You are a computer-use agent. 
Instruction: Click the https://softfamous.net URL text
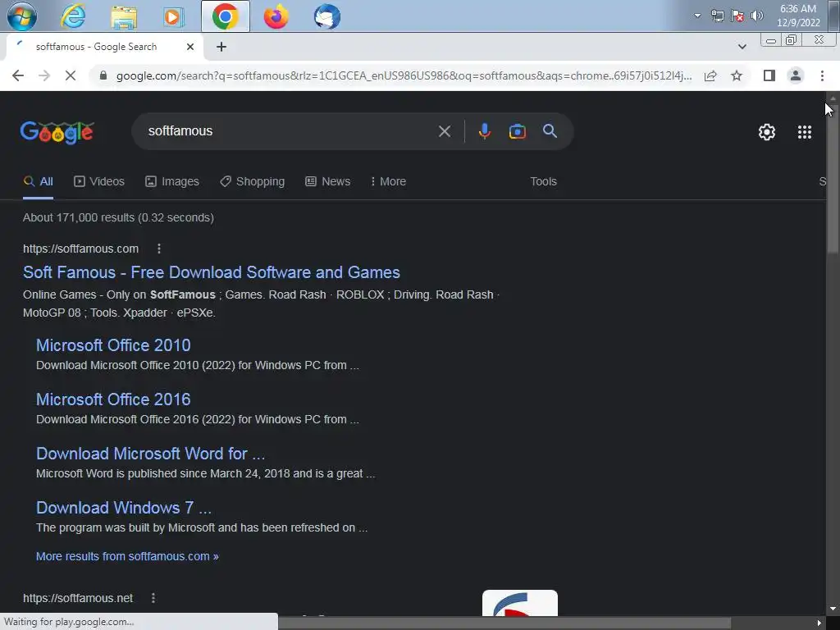coord(78,598)
